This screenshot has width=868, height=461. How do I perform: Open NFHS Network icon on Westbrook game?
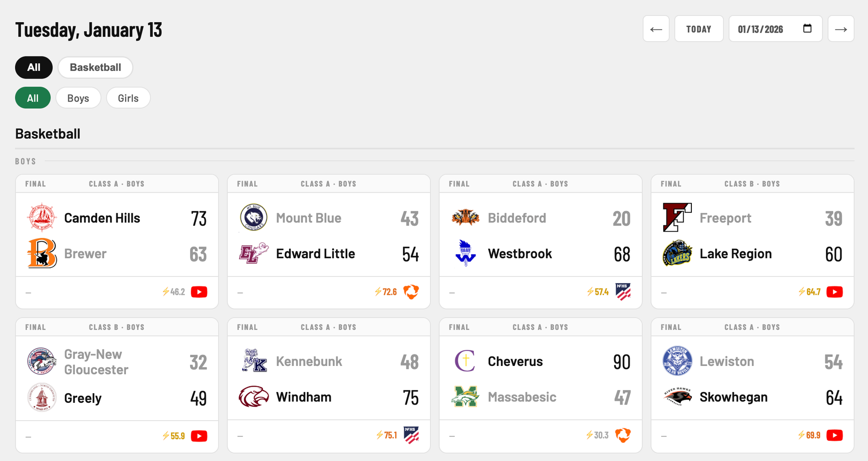(623, 292)
